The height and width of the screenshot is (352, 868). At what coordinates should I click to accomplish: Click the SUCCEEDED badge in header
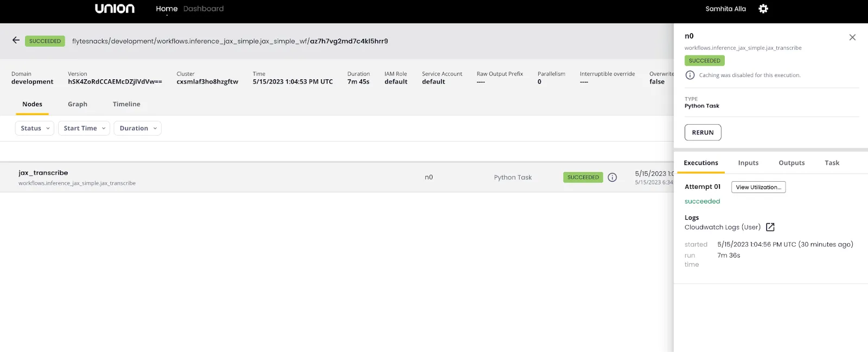[x=45, y=41]
